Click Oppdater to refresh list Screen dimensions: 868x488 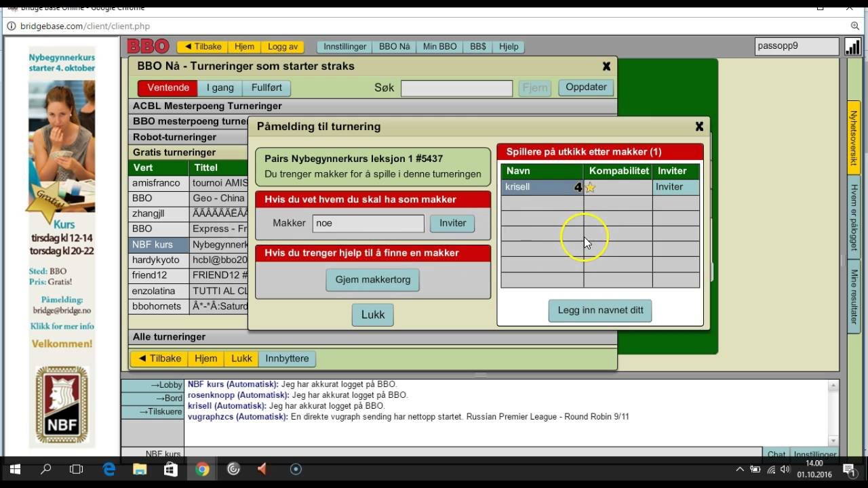(586, 87)
